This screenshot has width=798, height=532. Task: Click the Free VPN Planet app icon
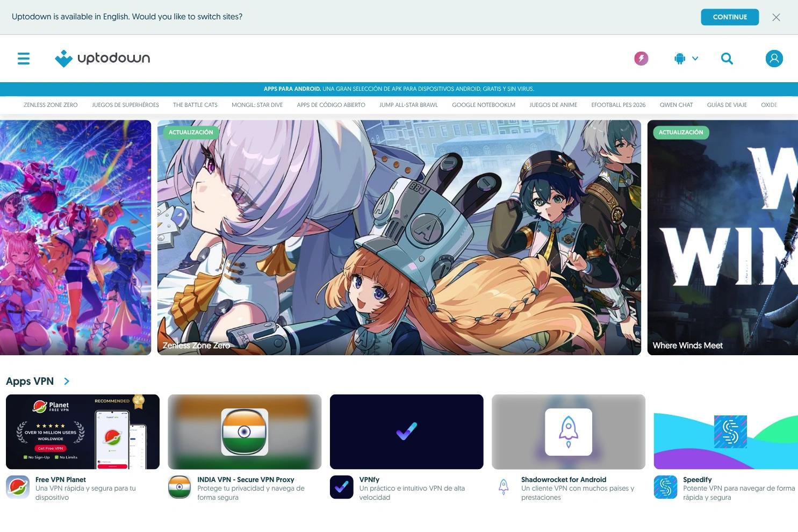[18, 487]
